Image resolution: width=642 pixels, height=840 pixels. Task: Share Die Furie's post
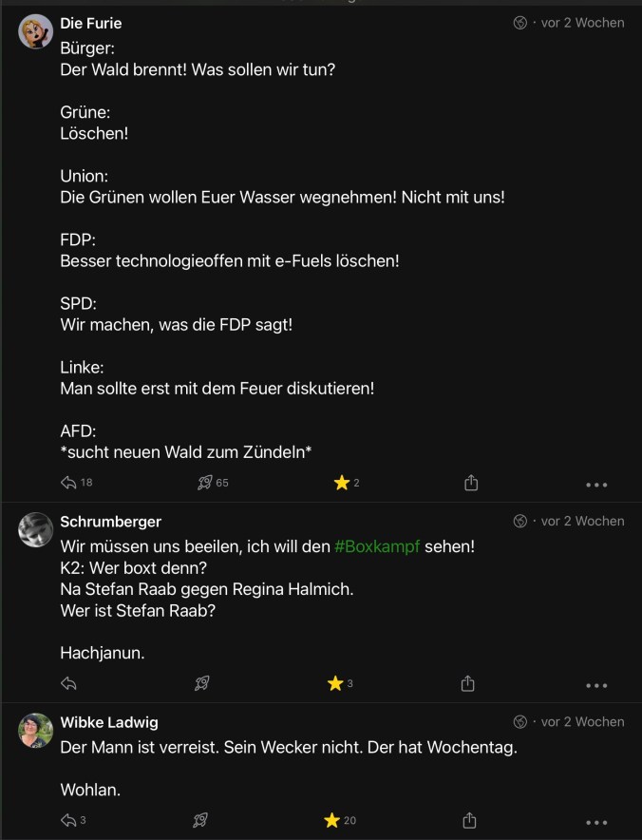pos(470,483)
